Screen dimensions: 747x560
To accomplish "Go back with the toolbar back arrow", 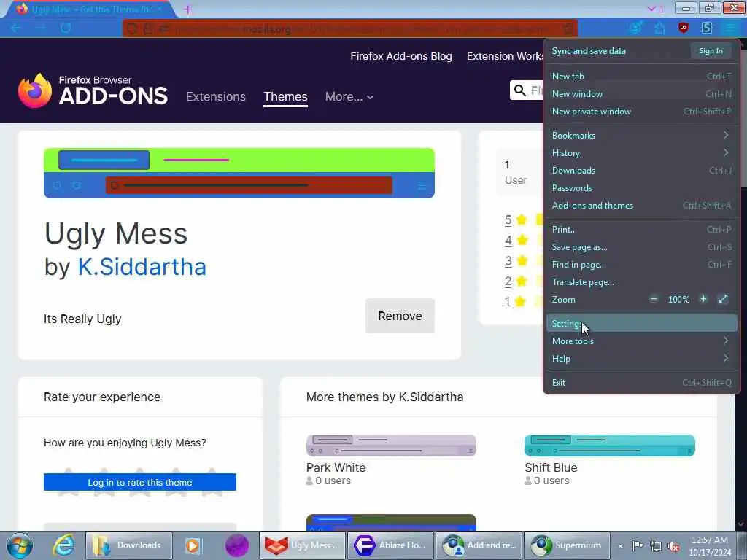I will [16, 28].
